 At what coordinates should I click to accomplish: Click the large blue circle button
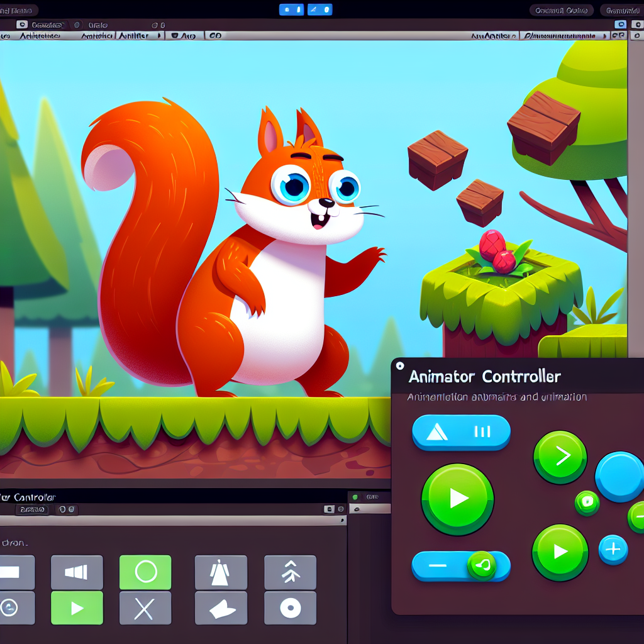[621, 477]
